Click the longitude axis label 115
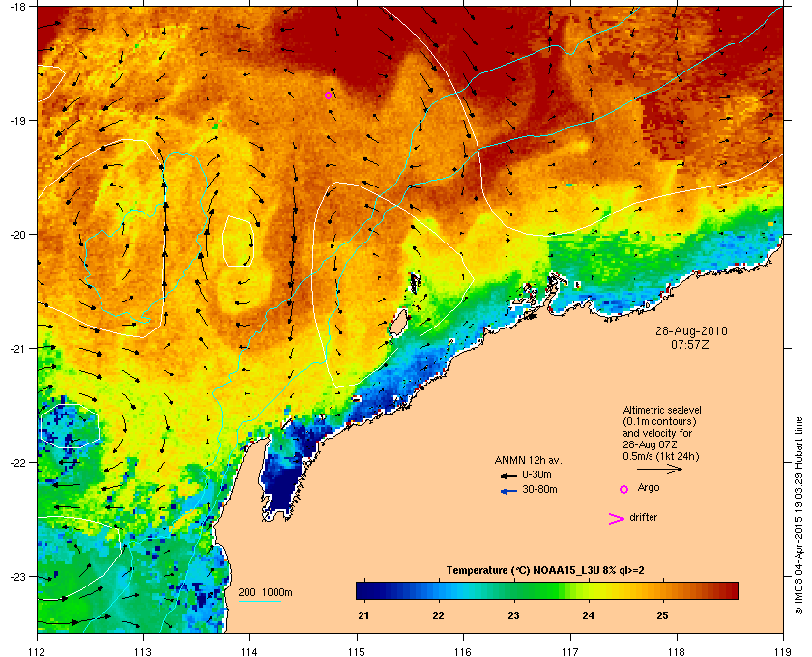The width and height of the screenshot is (812, 657). coord(357,652)
